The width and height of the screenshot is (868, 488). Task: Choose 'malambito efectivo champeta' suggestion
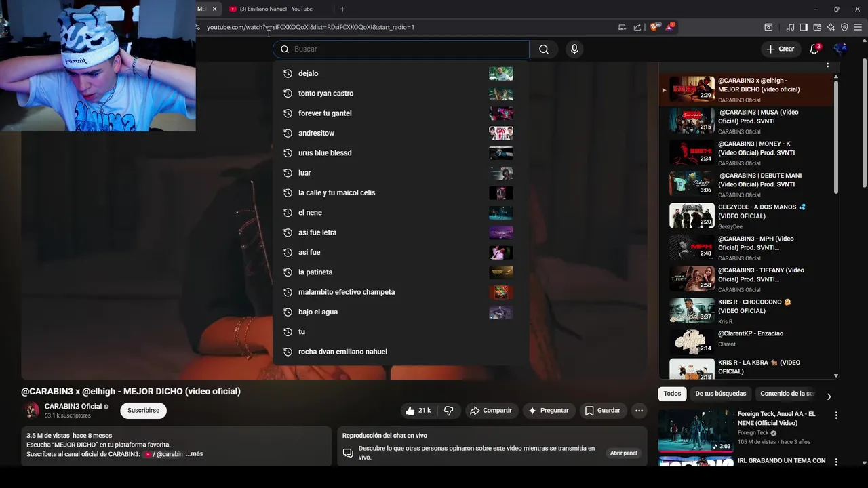click(401, 292)
